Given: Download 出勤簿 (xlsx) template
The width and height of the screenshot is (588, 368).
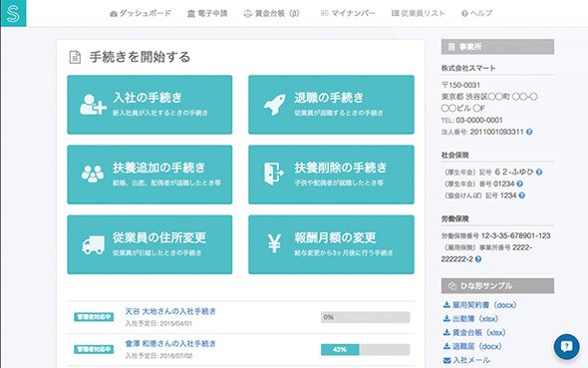Looking at the screenshot, I should click(x=470, y=319).
